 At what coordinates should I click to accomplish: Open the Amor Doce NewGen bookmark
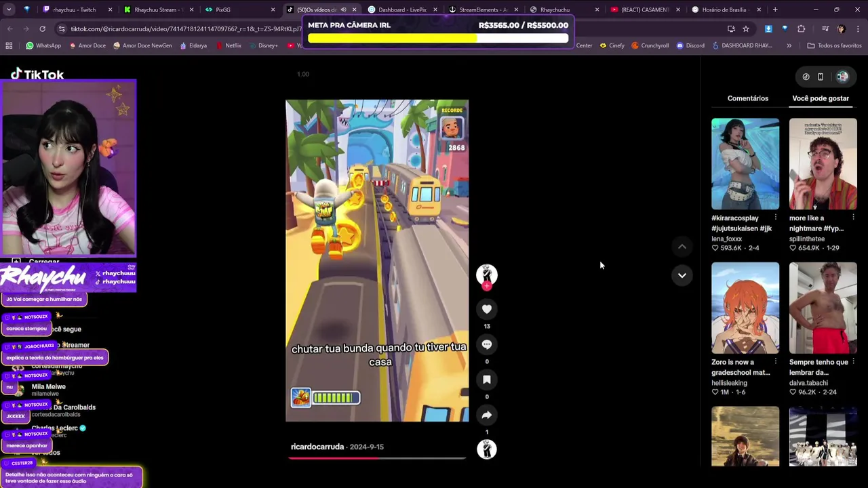142,45
